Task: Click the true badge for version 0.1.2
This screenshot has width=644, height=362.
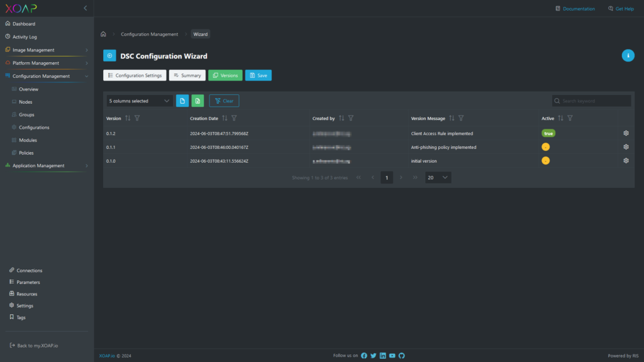Action: 548,133
